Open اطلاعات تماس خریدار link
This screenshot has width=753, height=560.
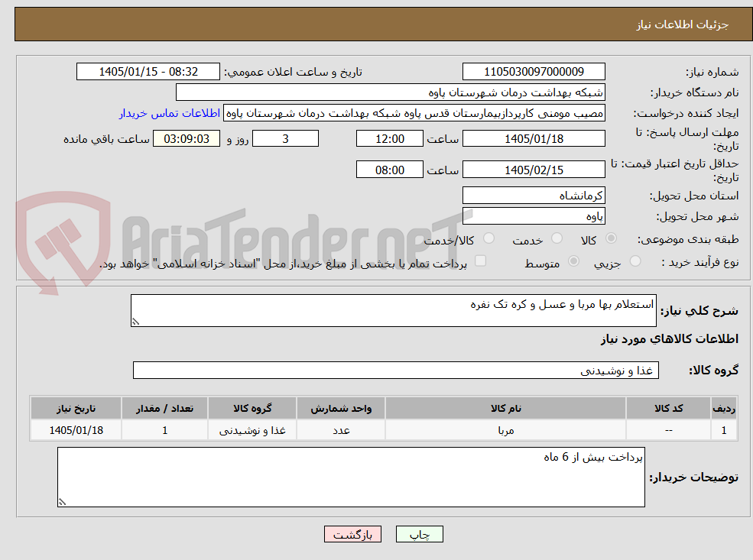point(170,113)
